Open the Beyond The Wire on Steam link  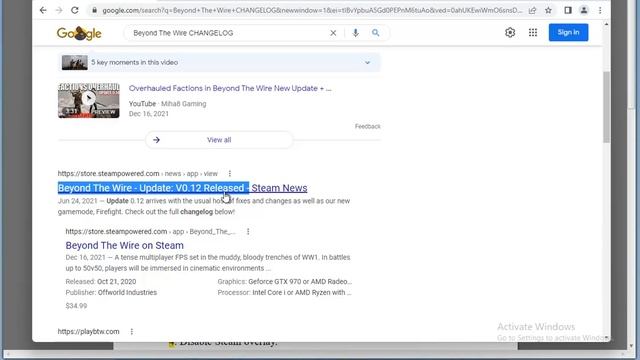[x=124, y=245]
